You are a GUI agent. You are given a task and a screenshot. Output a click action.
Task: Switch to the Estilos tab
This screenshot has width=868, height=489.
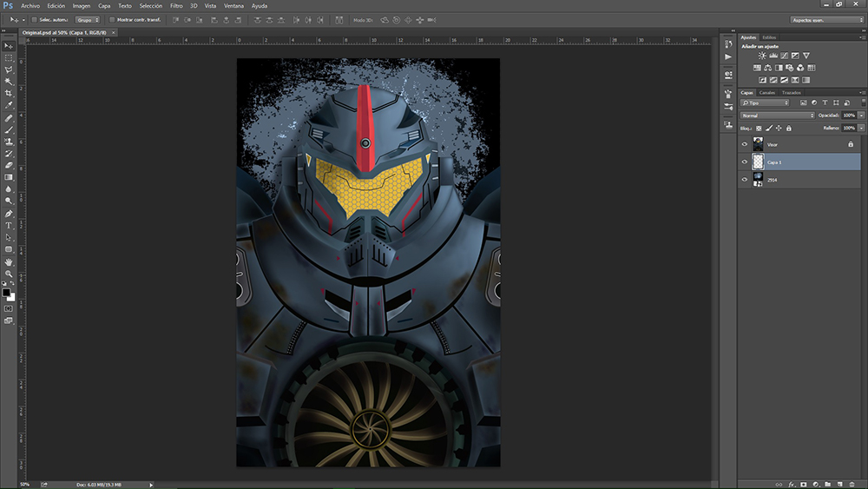[769, 37]
